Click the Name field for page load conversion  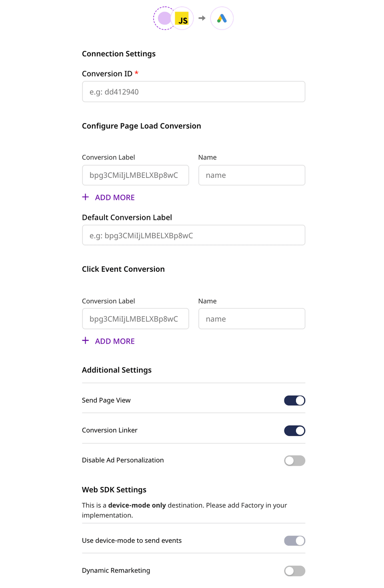click(252, 175)
